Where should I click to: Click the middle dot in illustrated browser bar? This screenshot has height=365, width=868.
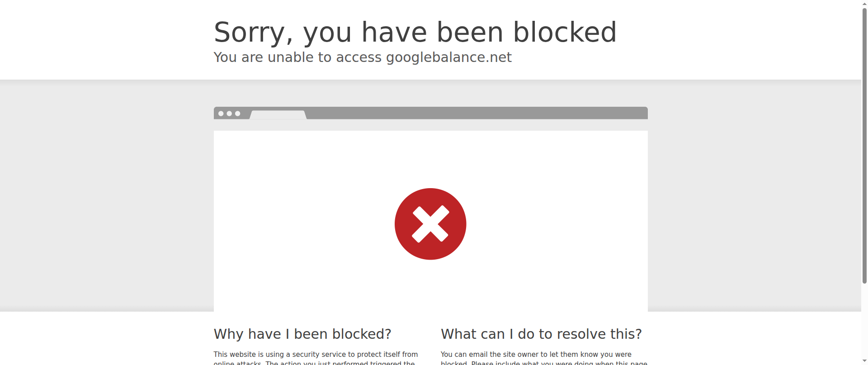pos(229,114)
